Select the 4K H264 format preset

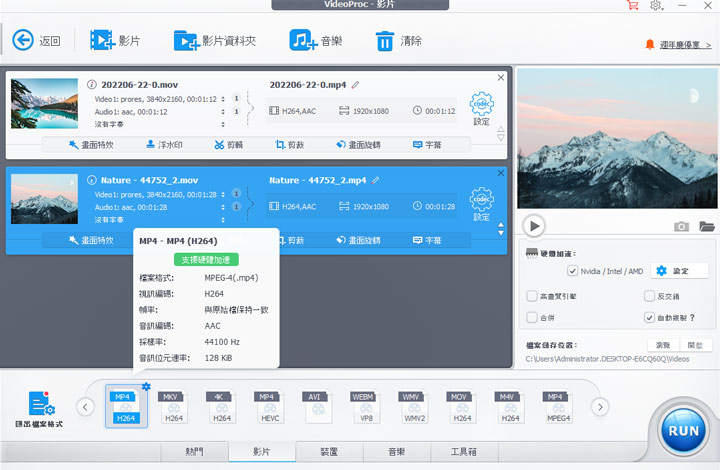click(x=222, y=407)
